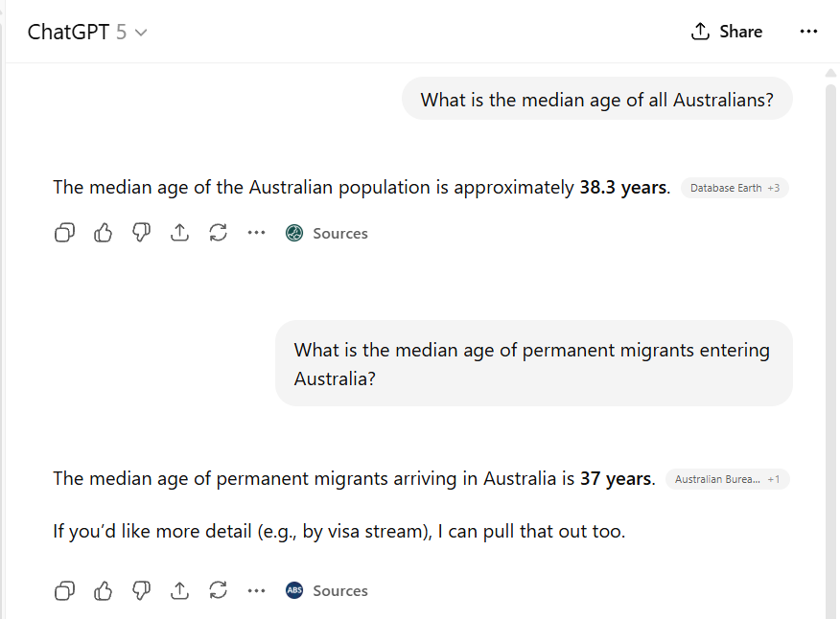Like the permanent migrants response

(103, 590)
